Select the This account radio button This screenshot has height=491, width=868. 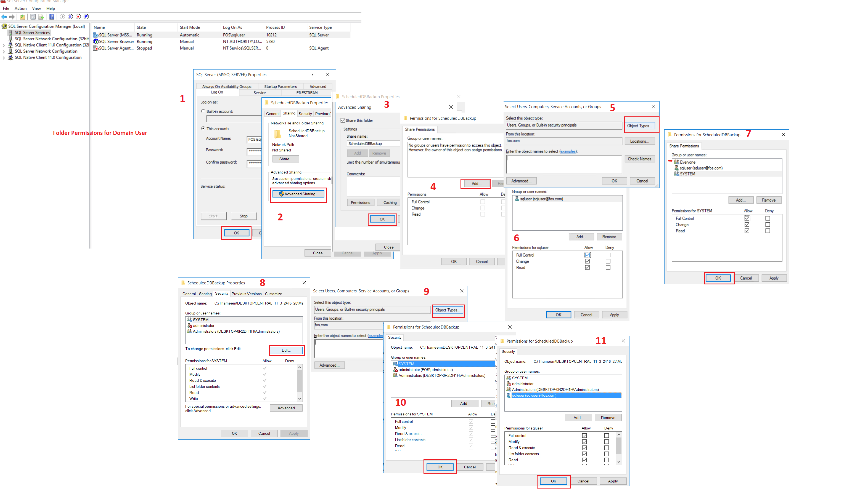tap(203, 129)
